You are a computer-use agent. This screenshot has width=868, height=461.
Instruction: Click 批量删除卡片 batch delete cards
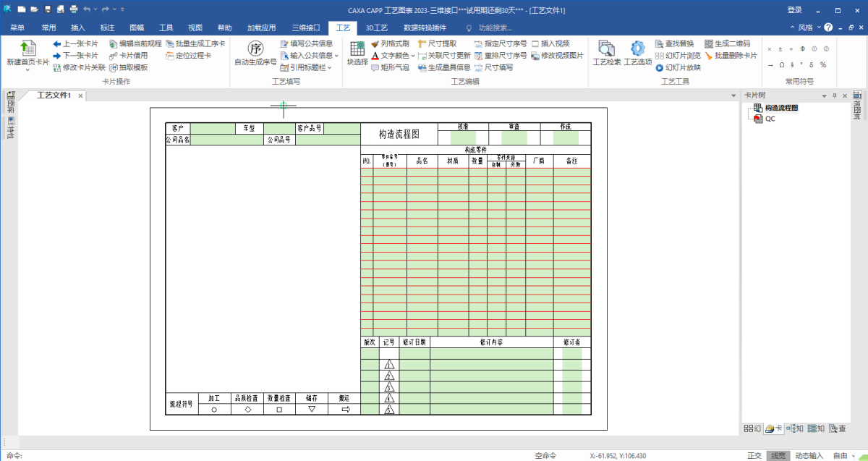731,56
